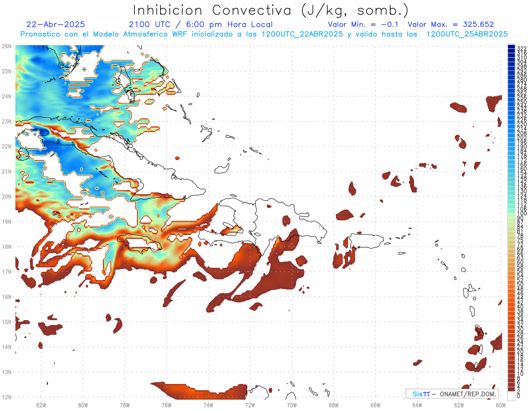Click the '18N' latitude label
Screen dimensions: 532x411
tap(7, 247)
